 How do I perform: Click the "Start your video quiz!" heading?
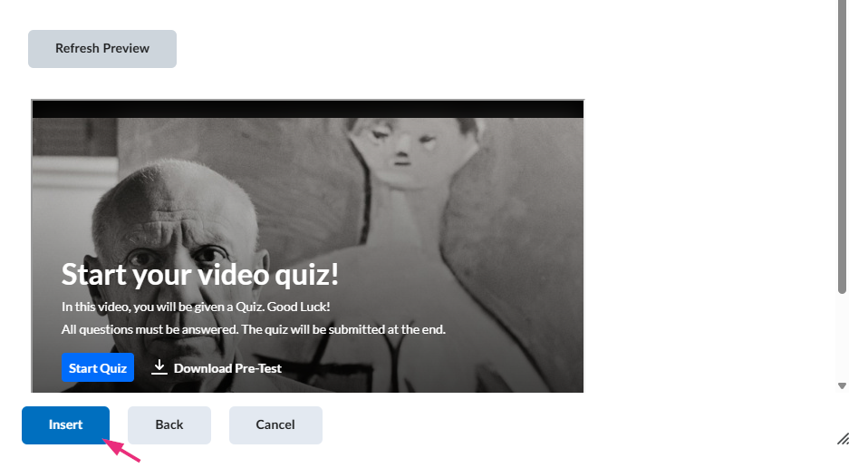click(x=200, y=274)
